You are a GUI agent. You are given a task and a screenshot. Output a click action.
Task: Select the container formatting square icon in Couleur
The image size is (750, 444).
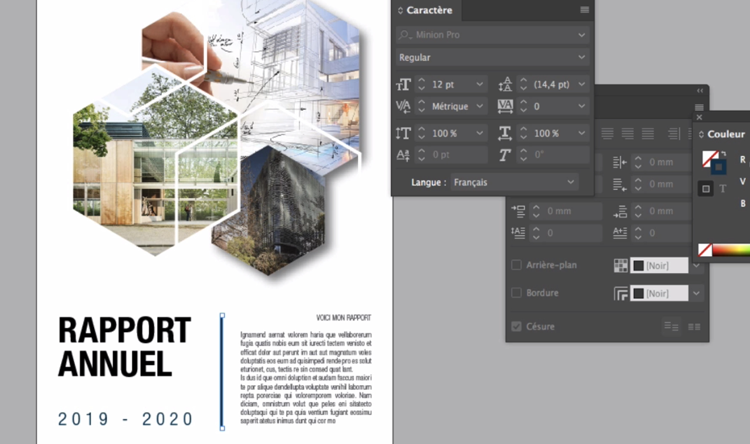(704, 188)
